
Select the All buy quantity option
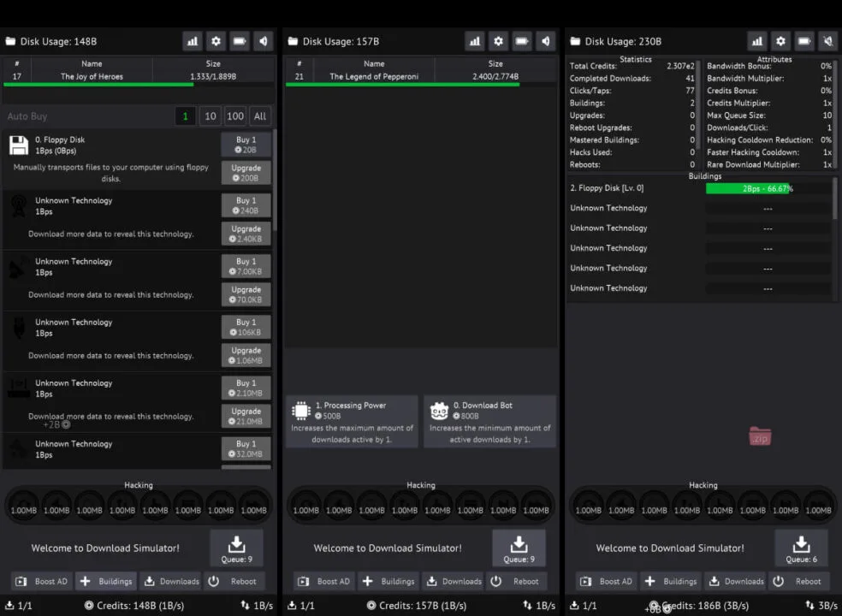[259, 115]
